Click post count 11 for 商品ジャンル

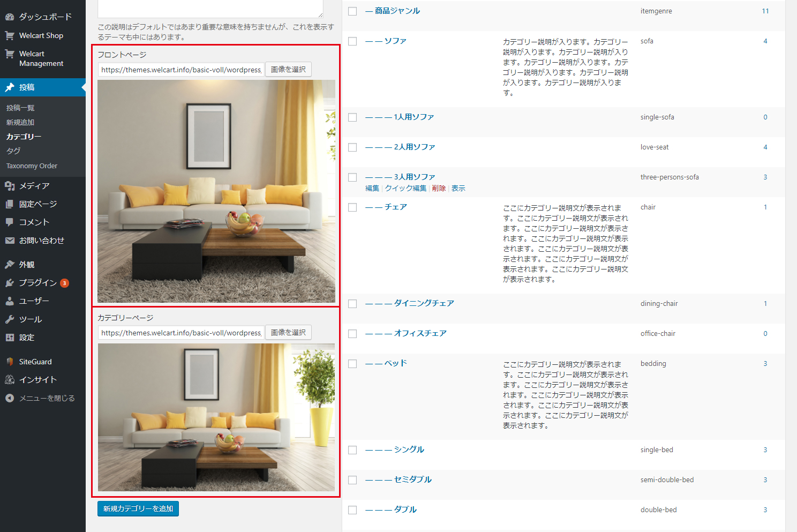tap(765, 11)
